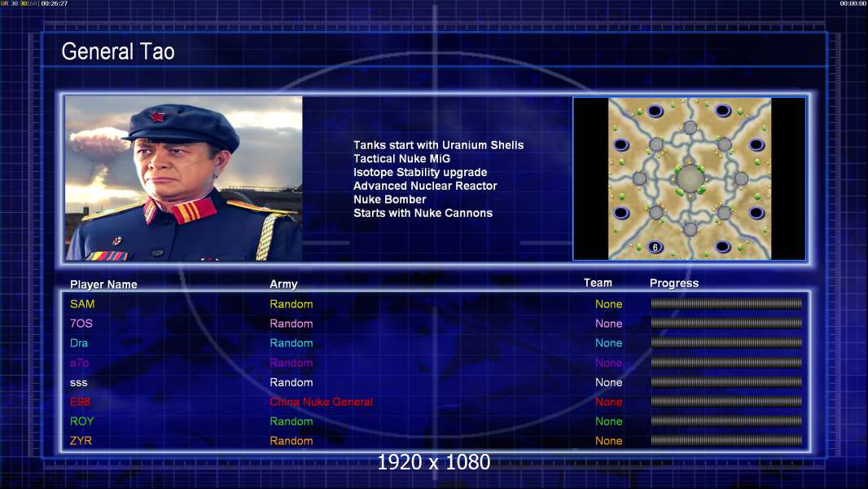Click sss's Random army entry
The image size is (868, 489).
(292, 382)
